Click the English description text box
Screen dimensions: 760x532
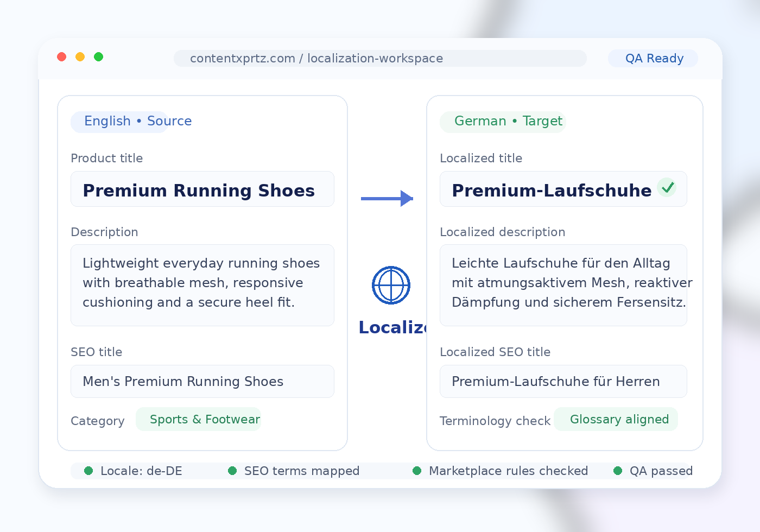point(202,285)
